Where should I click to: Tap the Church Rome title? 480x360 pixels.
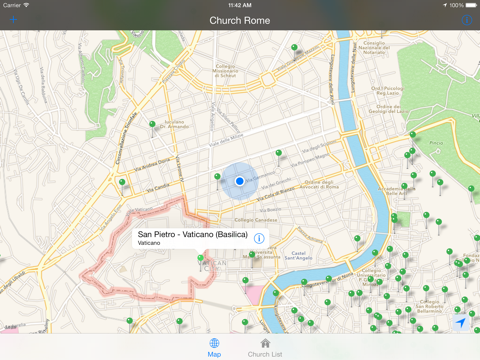240,20
